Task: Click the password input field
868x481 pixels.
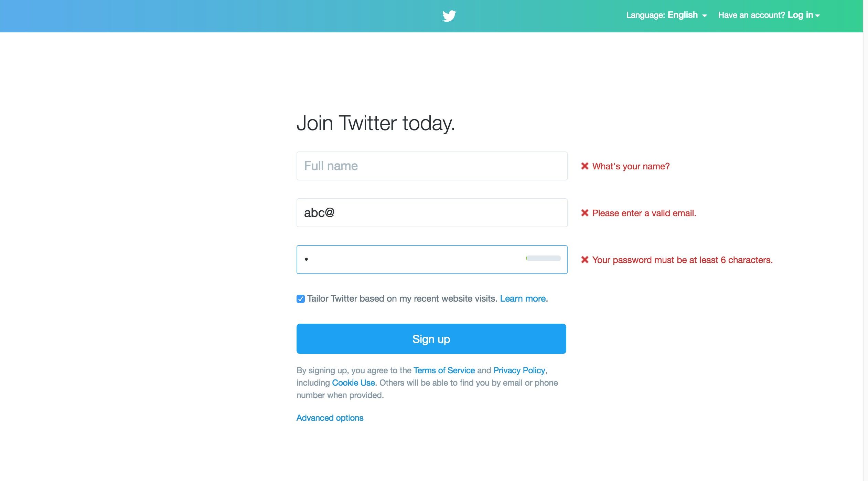Action: point(431,259)
